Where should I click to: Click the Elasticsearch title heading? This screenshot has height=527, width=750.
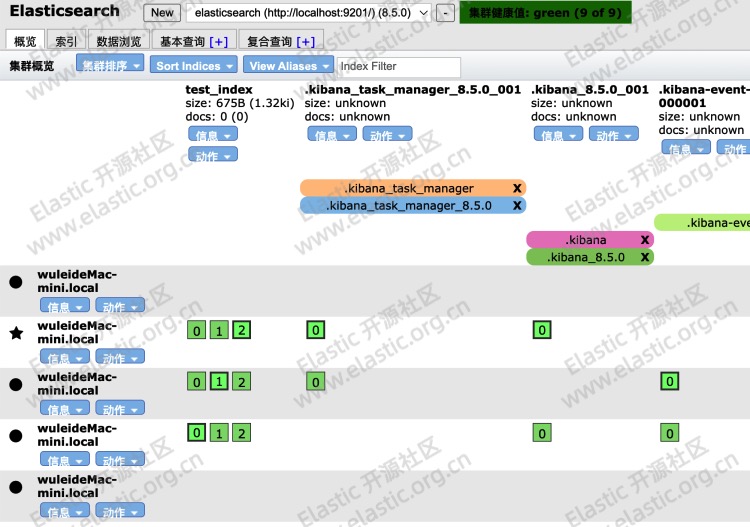pos(65,11)
